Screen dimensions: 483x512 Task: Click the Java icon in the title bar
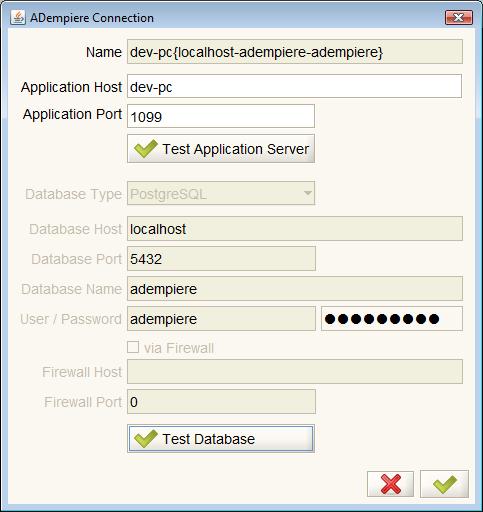pyautogui.click(x=18, y=17)
